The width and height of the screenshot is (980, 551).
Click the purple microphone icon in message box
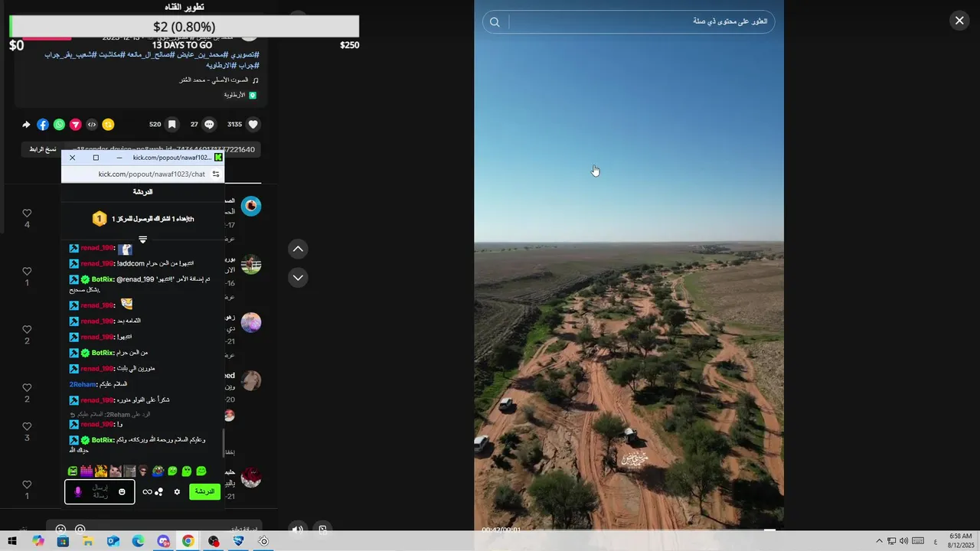pos(77,492)
